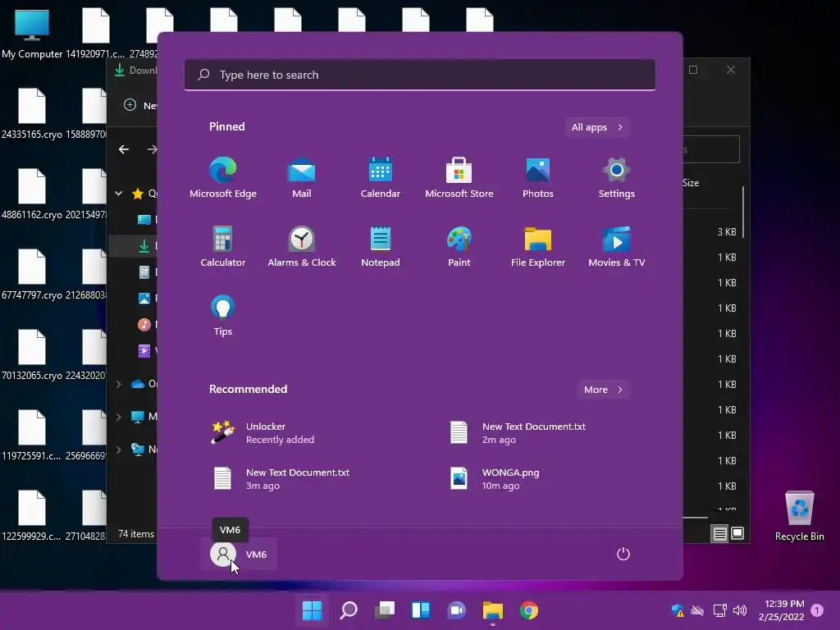The height and width of the screenshot is (630, 840).
Task: Open Task View on taskbar
Action: tap(385, 610)
